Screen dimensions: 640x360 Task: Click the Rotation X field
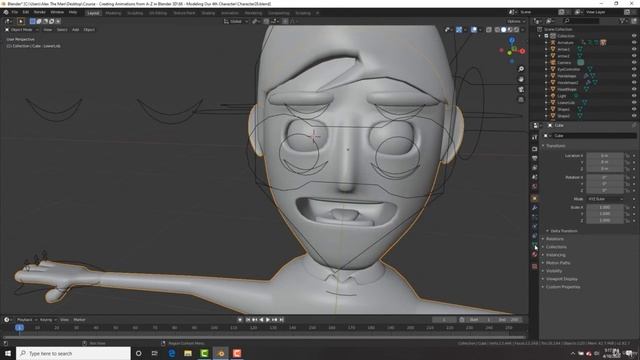[x=605, y=178]
